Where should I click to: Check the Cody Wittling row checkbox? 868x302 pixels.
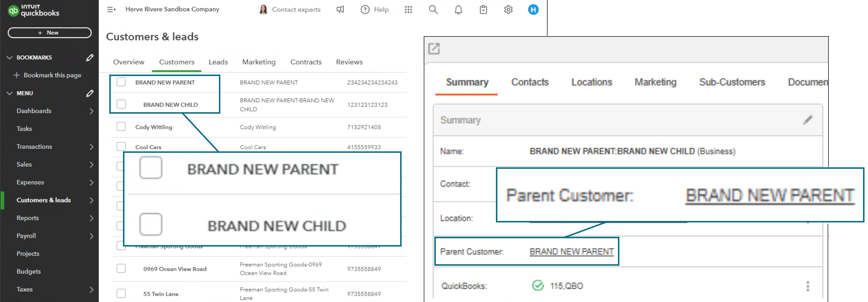click(x=121, y=127)
